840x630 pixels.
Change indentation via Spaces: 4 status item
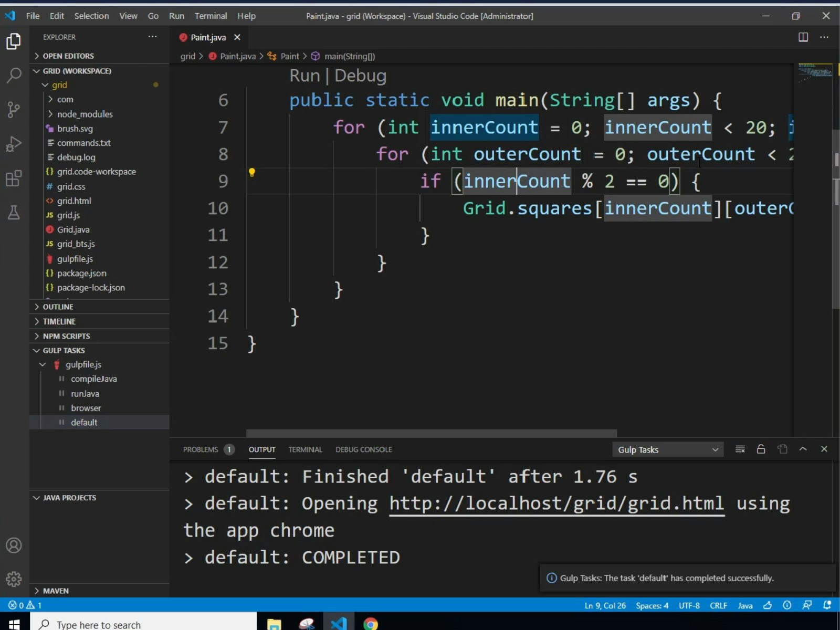[652, 605]
